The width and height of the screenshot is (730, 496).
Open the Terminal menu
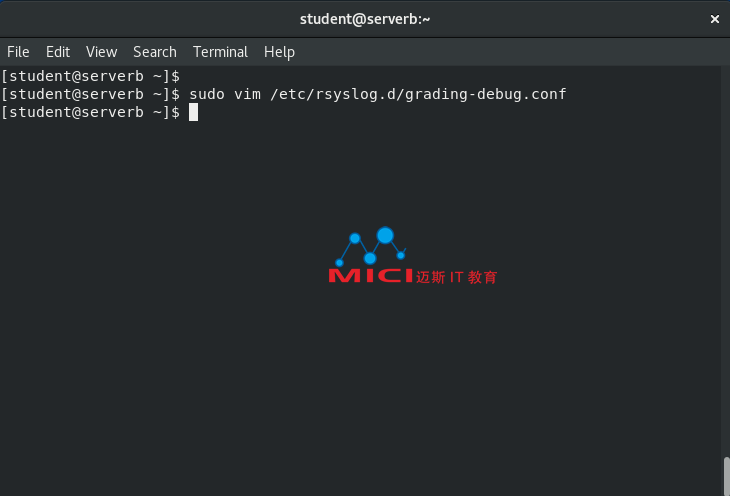click(220, 52)
